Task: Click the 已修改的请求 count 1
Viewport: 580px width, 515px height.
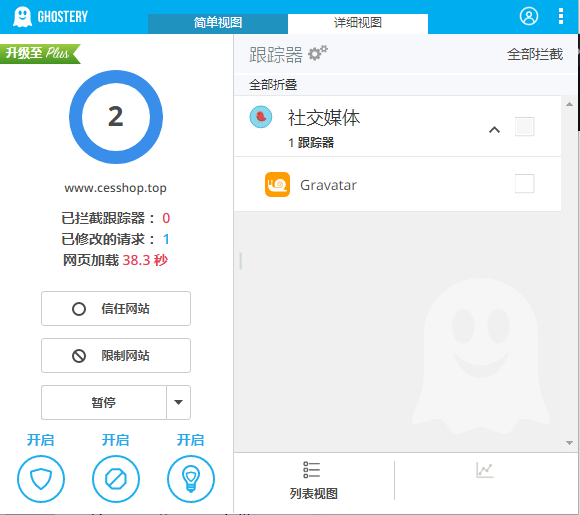Action: pos(166,239)
